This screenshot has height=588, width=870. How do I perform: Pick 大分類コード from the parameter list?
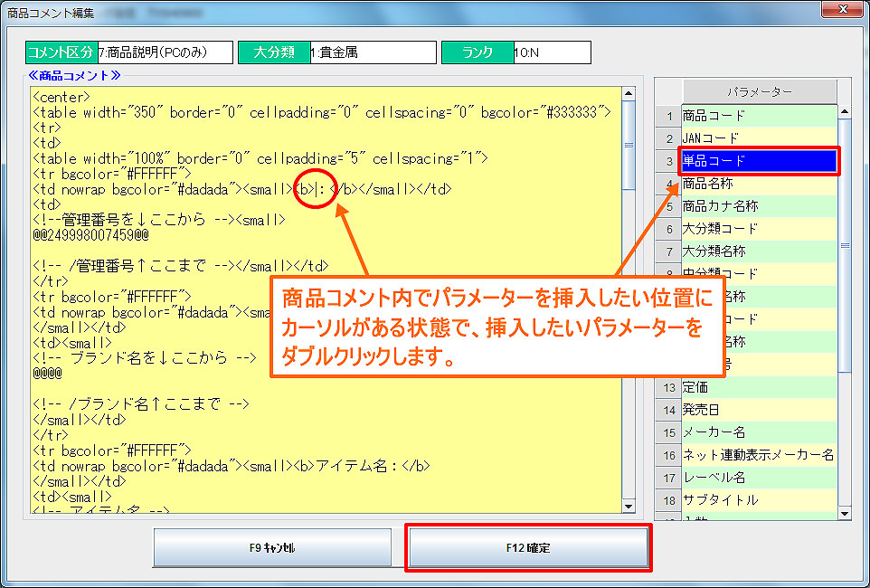point(759,229)
